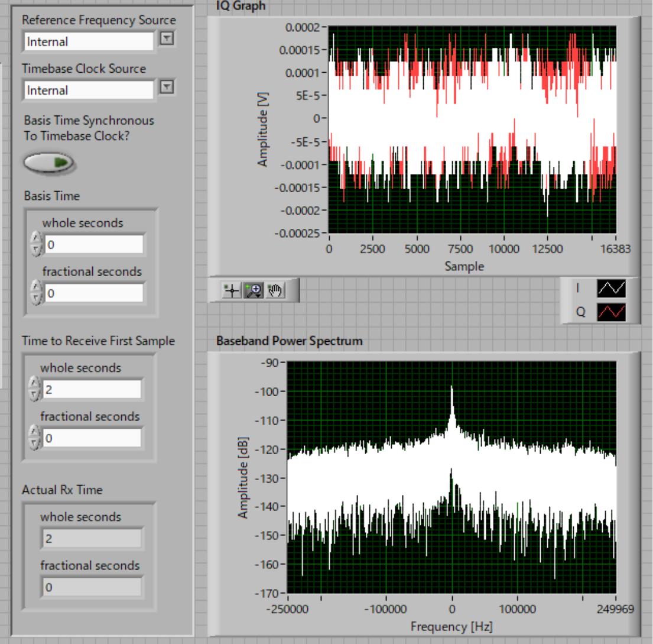Click the IQ Graph plot area
This screenshot has height=644, width=653.
click(x=472, y=130)
